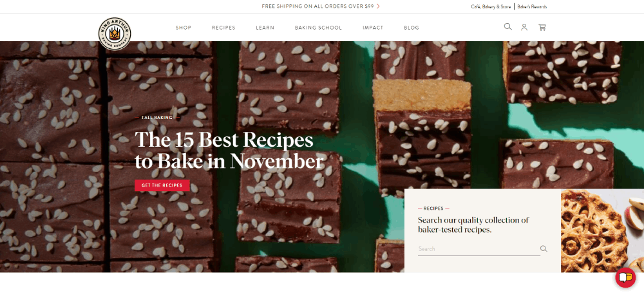The width and height of the screenshot is (644, 296).
Task: Open Café, Bakery & Store link
Action: click(x=491, y=6)
